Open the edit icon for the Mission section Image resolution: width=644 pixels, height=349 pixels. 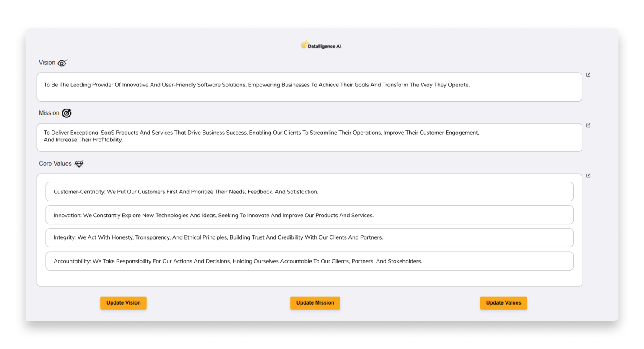tap(588, 125)
